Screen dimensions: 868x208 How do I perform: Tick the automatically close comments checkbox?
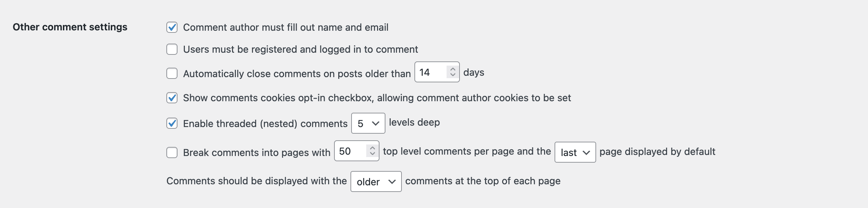[x=172, y=73]
